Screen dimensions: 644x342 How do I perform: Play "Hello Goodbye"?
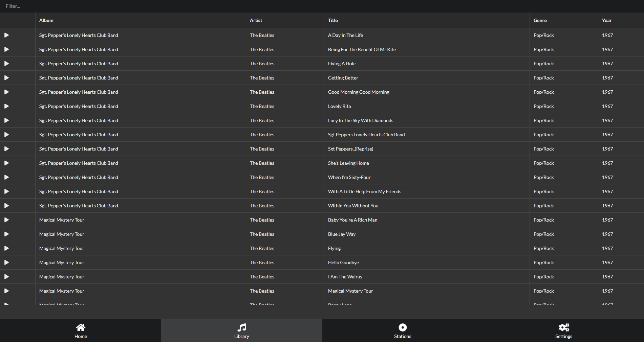coord(6,262)
